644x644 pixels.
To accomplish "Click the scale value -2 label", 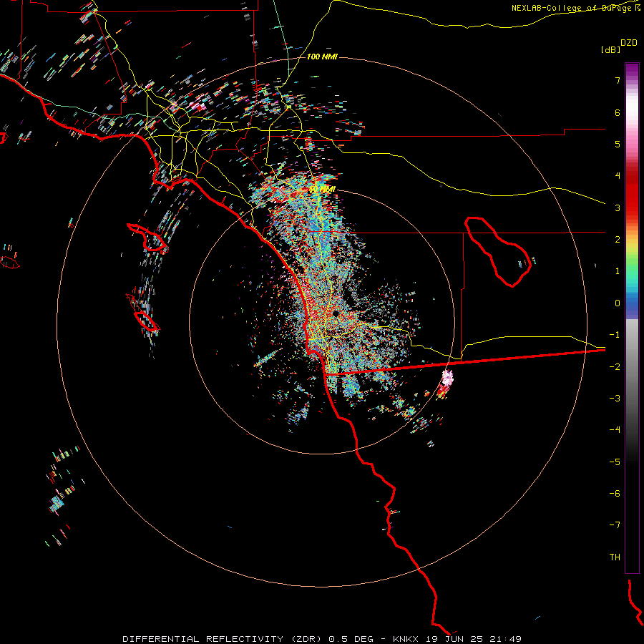I will pyautogui.click(x=615, y=366).
